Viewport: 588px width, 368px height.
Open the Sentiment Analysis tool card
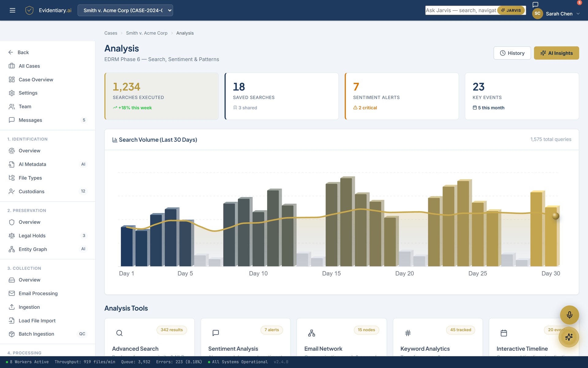pos(246,337)
